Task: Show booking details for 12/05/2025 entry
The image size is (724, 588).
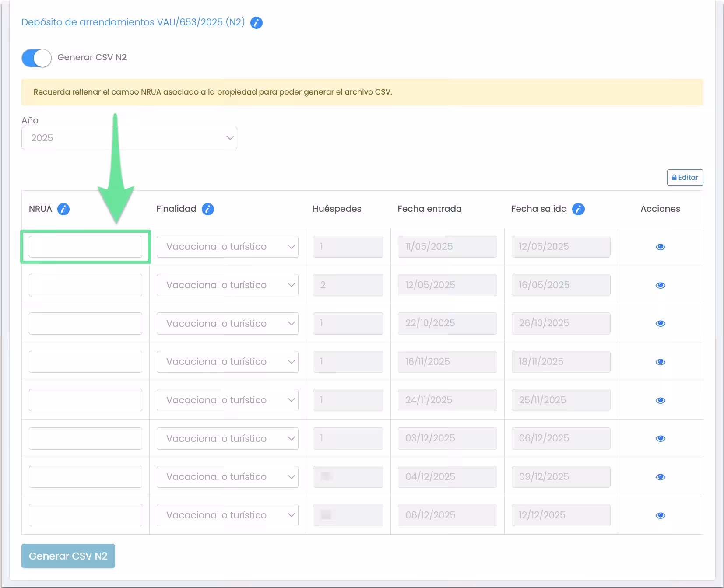Action: point(660,285)
